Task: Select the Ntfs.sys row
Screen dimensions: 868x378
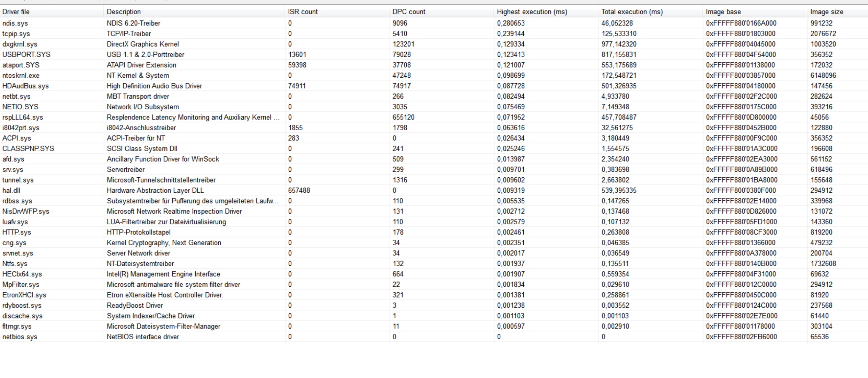Action: [15, 264]
